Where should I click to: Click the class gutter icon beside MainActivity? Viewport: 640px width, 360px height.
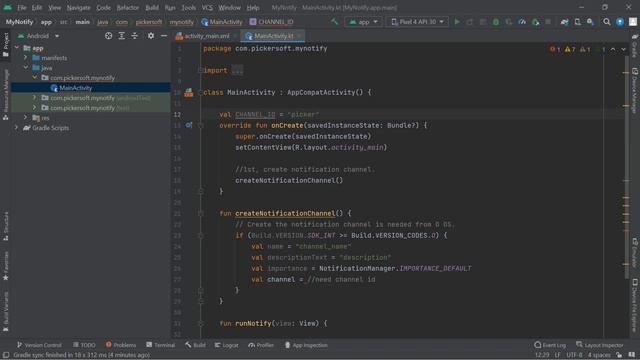(x=189, y=93)
